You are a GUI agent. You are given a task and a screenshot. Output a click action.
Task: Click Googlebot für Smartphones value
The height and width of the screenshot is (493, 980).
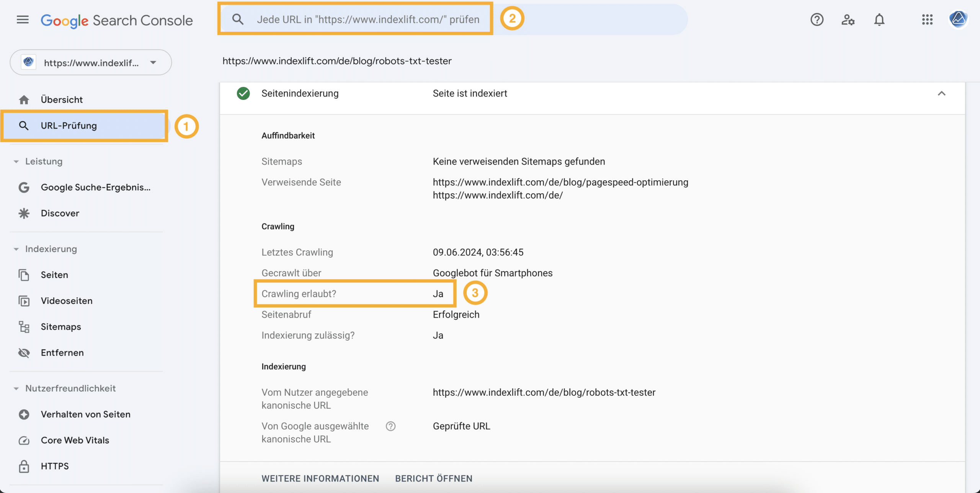click(x=493, y=273)
